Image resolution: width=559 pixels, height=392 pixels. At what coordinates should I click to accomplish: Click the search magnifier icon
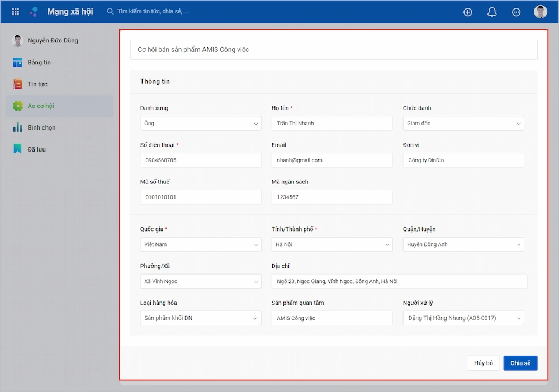(110, 11)
